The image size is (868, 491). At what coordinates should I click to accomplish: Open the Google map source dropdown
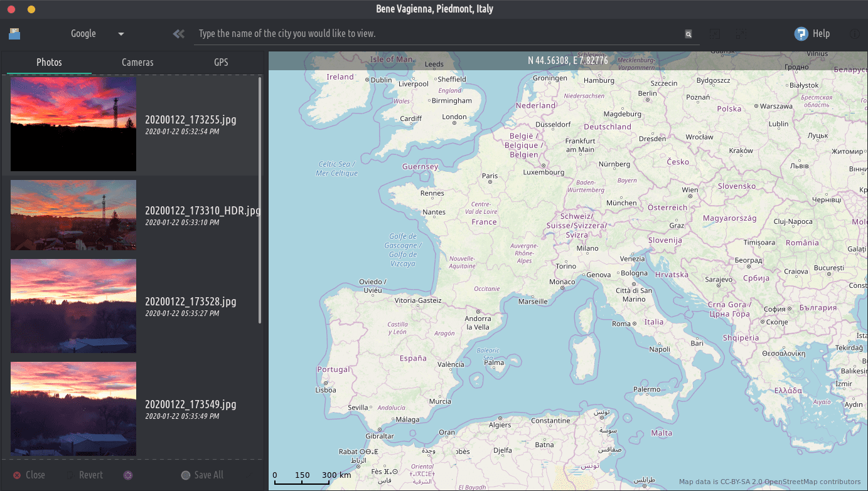click(x=97, y=34)
